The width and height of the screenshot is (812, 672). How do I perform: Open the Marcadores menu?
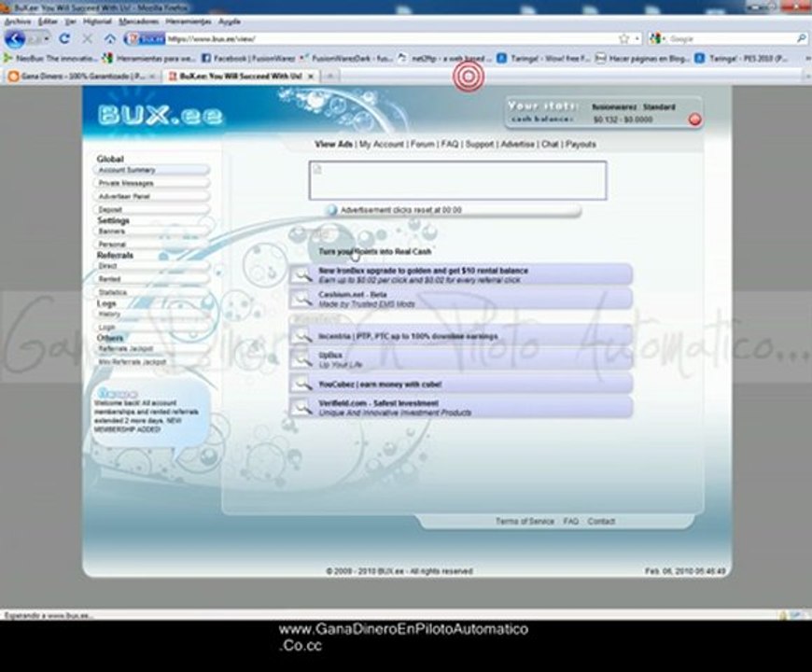(x=139, y=21)
